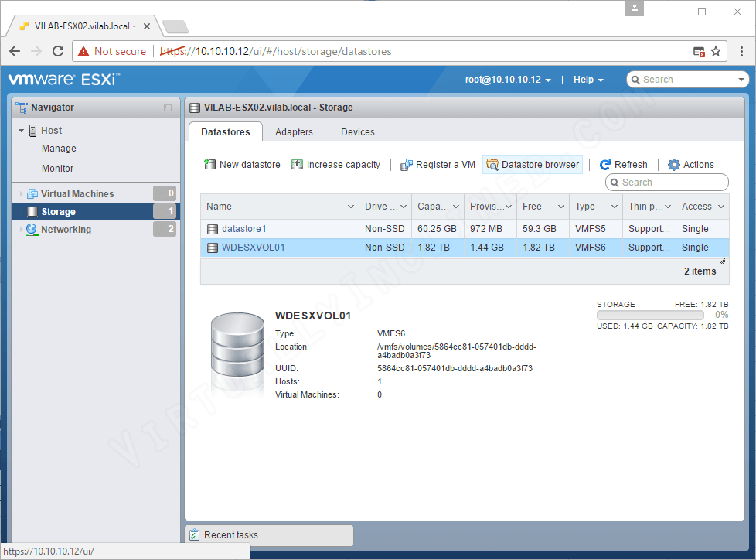Open the root@10.10.10.12 user dropdown

coord(508,79)
